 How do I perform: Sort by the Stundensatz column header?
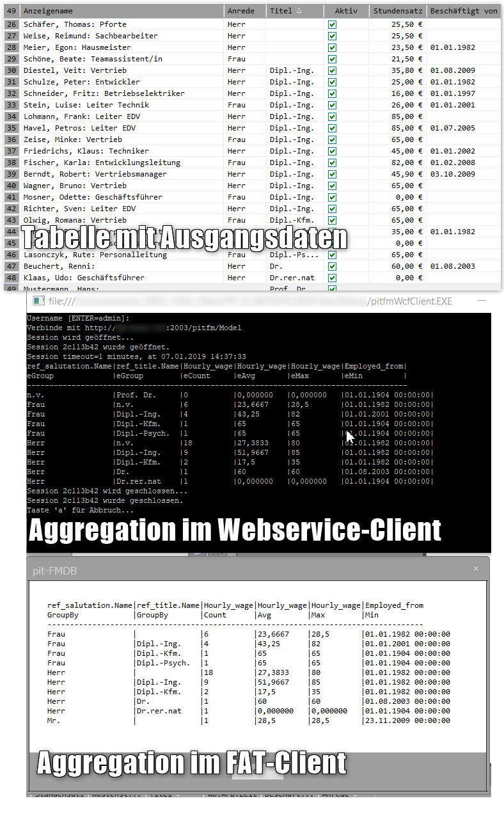tap(397, 11)
